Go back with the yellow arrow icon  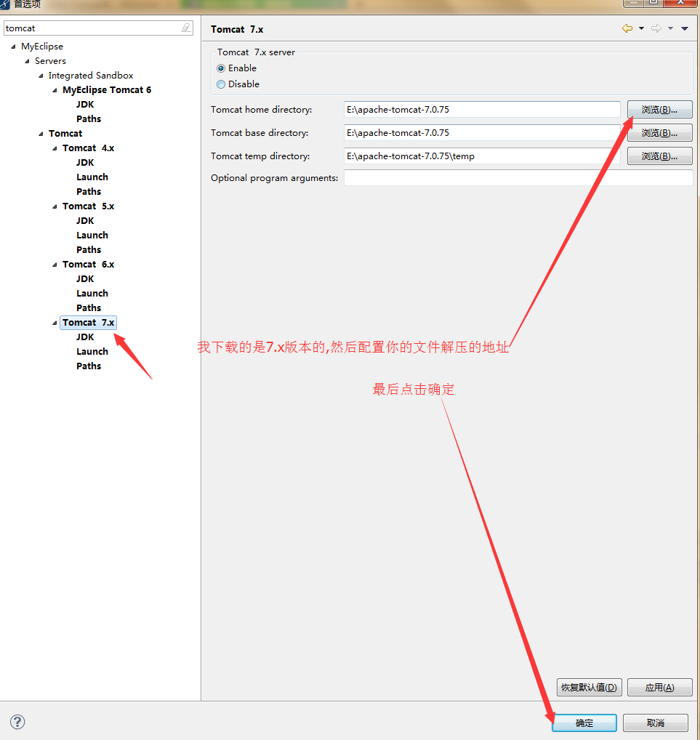(x=627, y=28)
